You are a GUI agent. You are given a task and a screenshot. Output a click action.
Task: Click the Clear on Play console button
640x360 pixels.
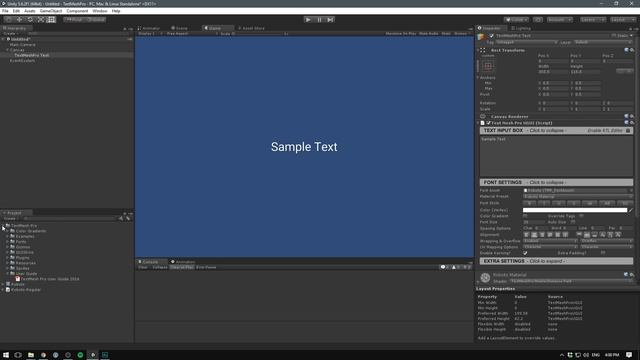tap(182, 267)
